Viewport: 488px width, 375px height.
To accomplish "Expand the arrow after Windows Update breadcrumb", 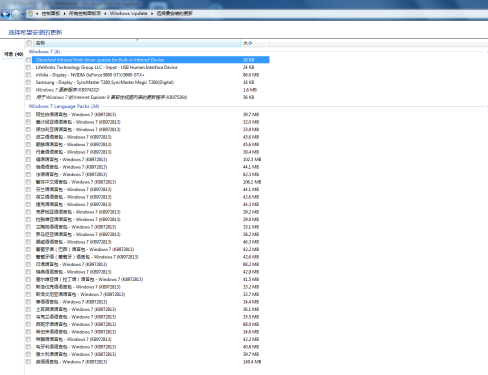I will pos(152,13).
